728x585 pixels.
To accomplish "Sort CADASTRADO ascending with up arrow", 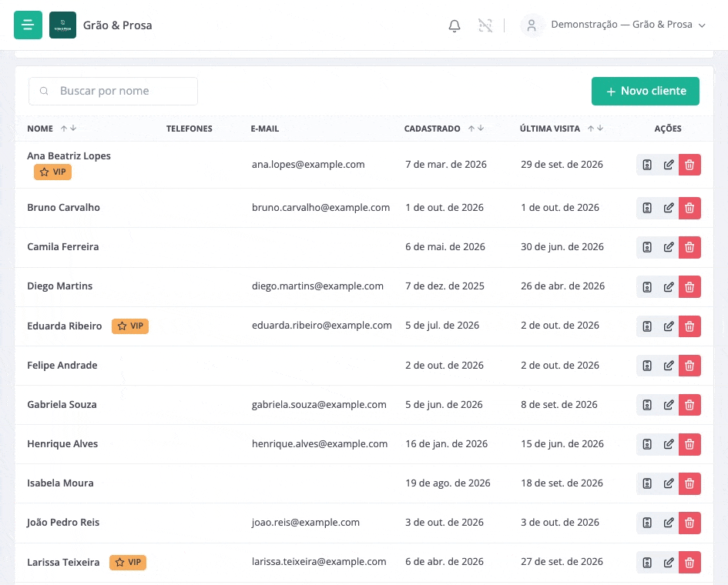I will tap(471, 129).
